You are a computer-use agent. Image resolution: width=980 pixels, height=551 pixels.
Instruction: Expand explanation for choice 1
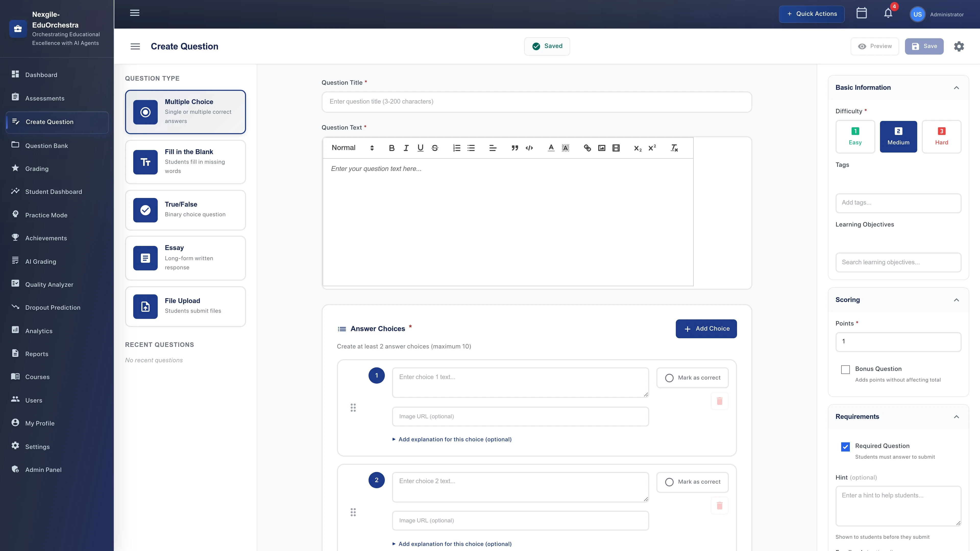tap(452, 439)
